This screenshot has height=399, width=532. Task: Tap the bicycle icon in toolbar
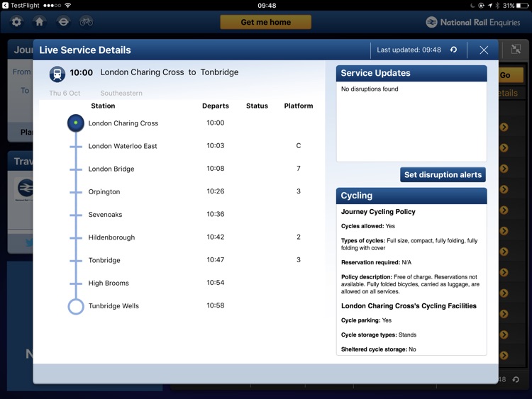coord(86,22)
